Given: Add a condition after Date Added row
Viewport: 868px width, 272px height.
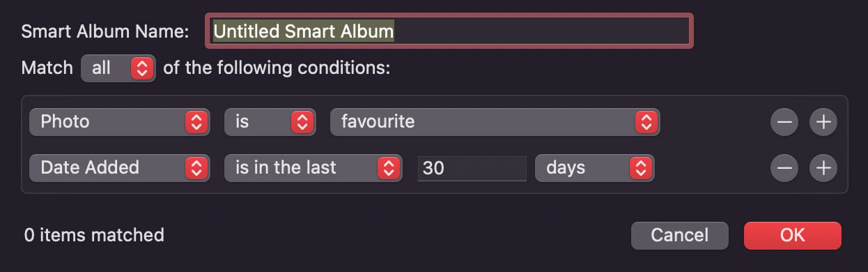Looking at the screenshot, I should [823, 167].
